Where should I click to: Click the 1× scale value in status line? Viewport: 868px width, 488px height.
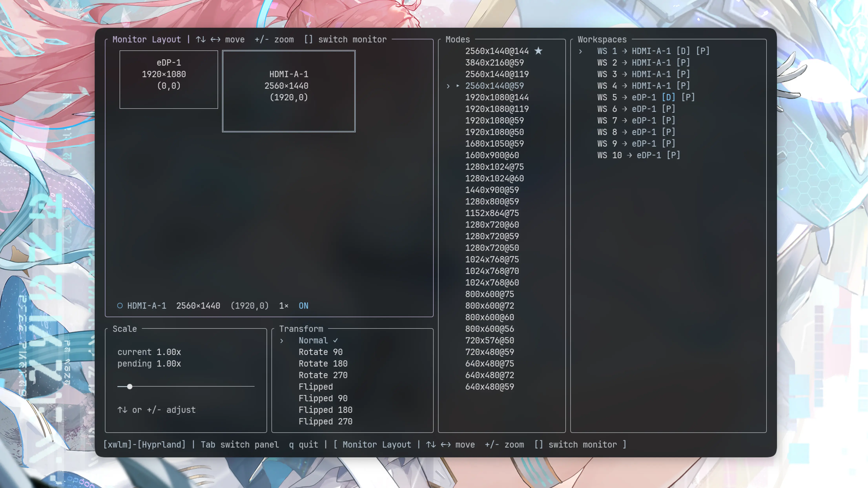(x=284, y=306)
